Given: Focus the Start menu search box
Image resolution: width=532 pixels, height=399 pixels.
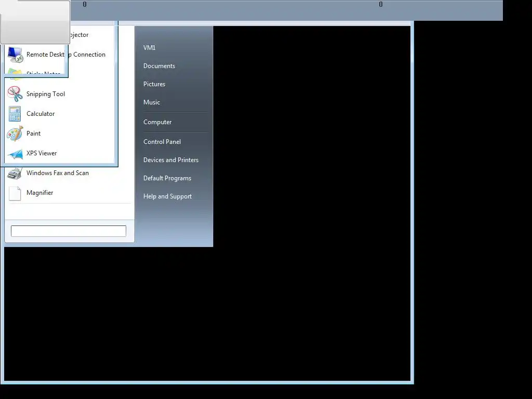Looking at the screenshot, I should click(x=69, y=231).
